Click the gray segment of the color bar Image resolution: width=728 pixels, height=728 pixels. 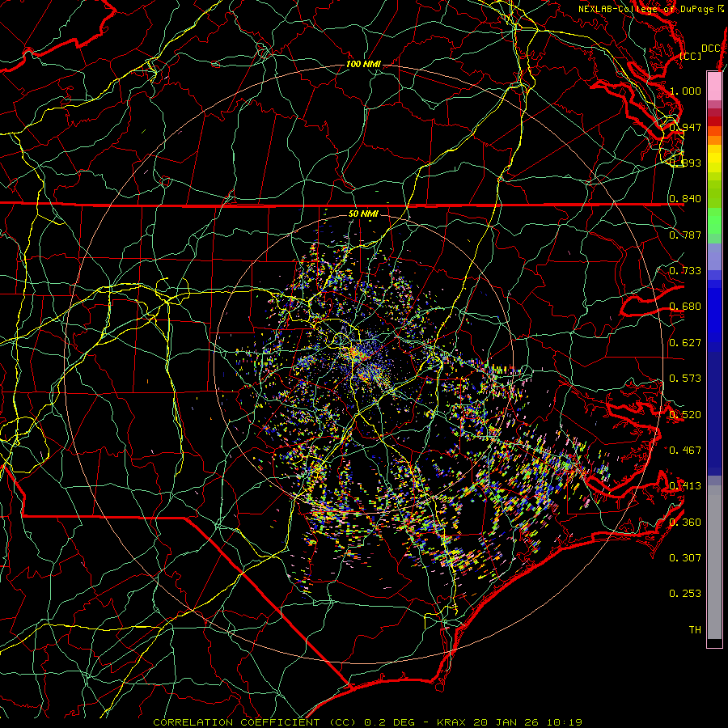coord(714,562)
